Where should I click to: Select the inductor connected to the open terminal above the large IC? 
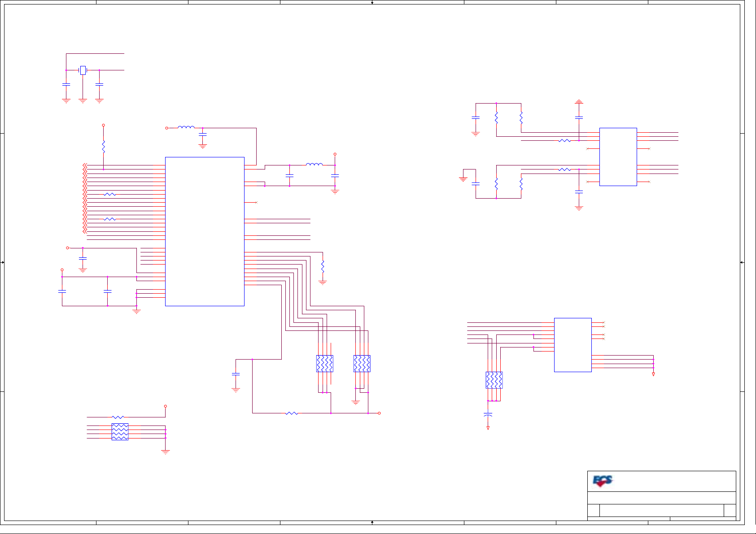(x=186, y=127)
